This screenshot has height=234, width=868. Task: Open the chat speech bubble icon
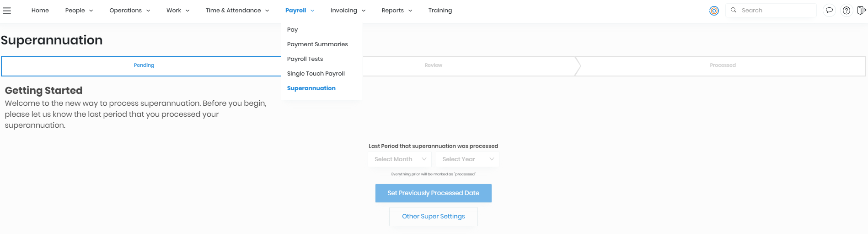click(829, 10)
